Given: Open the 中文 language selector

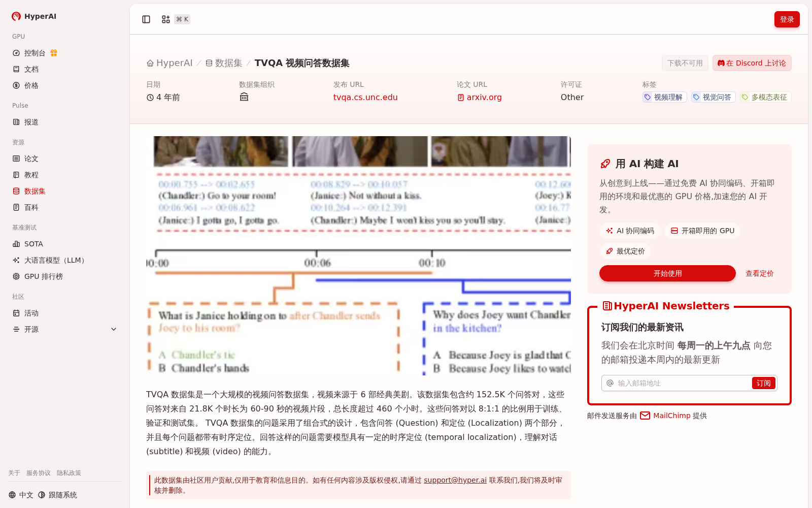Looking at the screenshot, I should [21, 495].
